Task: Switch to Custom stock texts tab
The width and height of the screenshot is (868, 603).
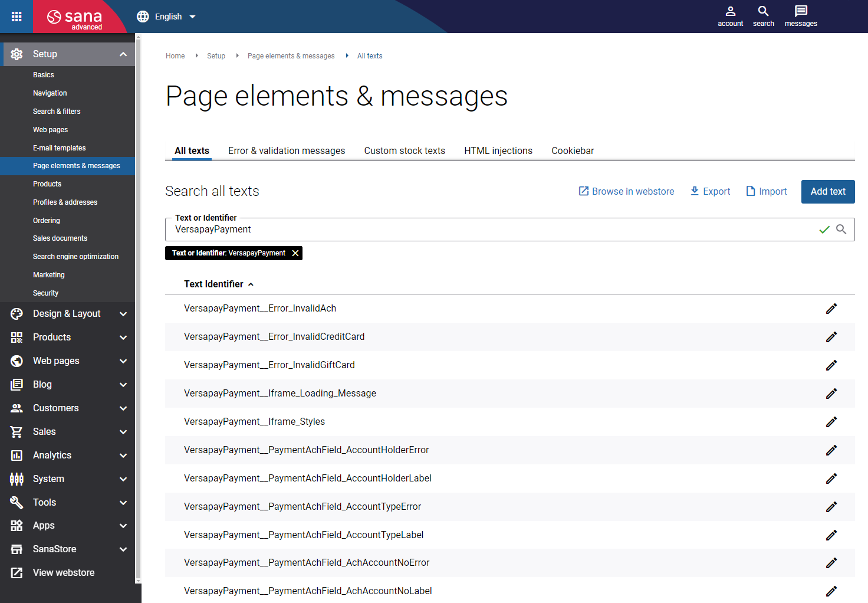Action: (405, 151)
